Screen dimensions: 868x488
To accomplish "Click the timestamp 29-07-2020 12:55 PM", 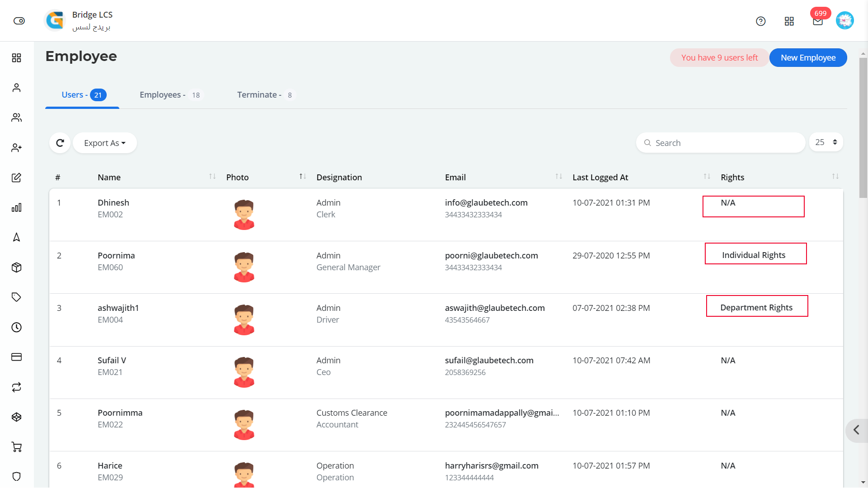I will pos(611,256).
